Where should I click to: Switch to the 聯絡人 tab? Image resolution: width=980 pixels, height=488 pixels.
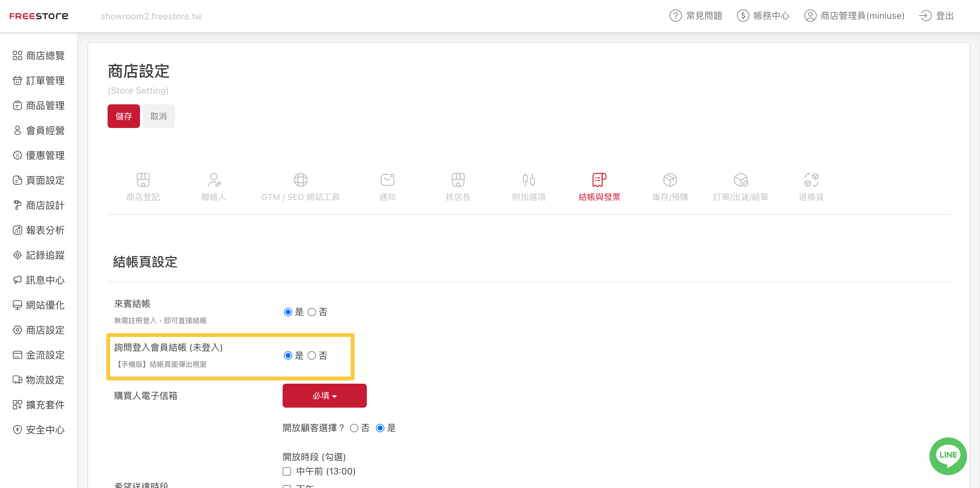click(214, 186)
